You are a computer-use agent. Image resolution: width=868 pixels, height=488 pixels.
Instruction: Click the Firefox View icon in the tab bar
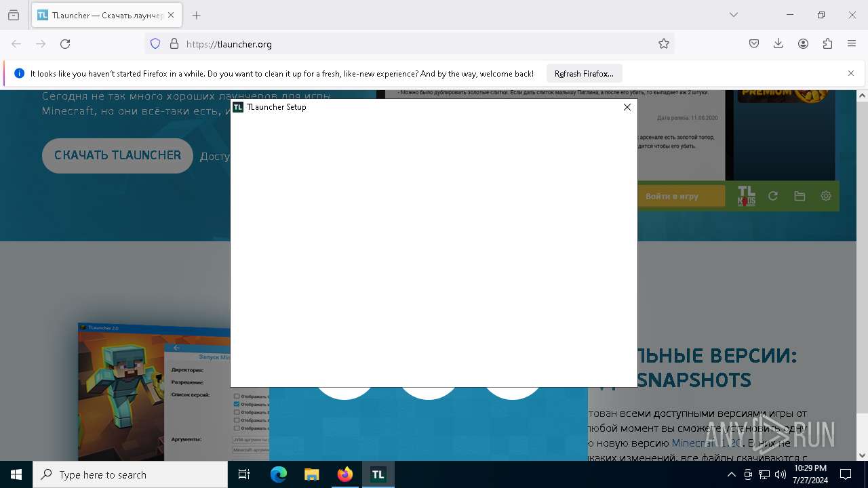(14, 15)
